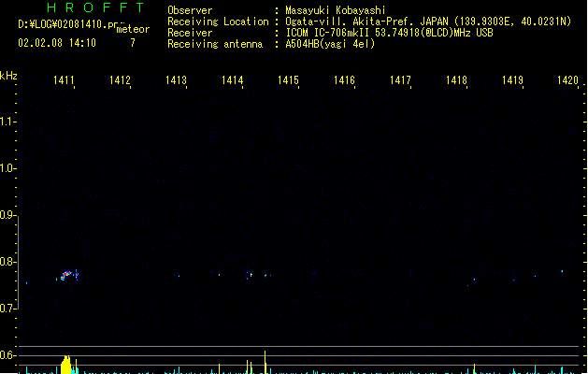
Task: Click the 1419 time axis marker
Action: [x=512, y=80]
